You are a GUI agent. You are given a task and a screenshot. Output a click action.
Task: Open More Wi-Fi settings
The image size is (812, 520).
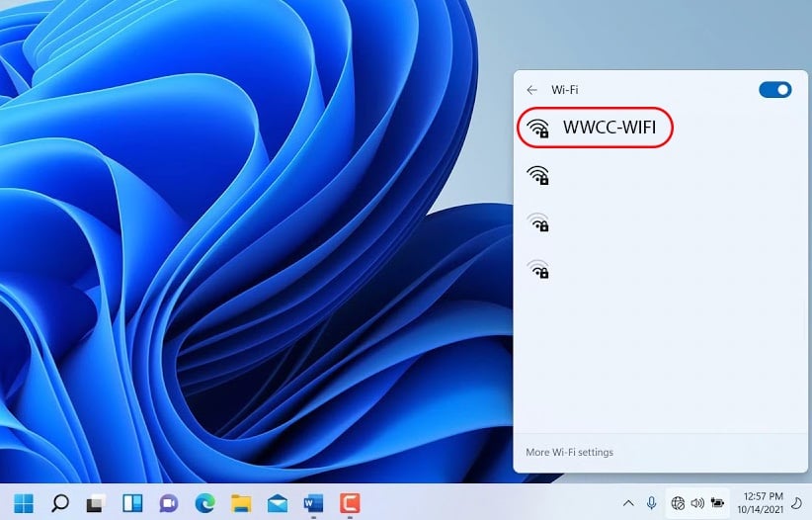[x=569, y=452]
